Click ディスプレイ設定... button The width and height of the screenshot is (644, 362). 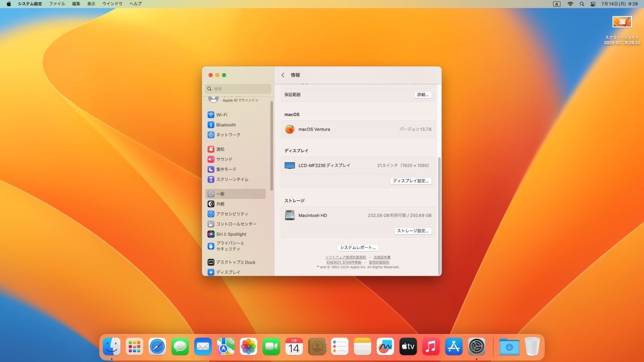click(x=411, y=181)
